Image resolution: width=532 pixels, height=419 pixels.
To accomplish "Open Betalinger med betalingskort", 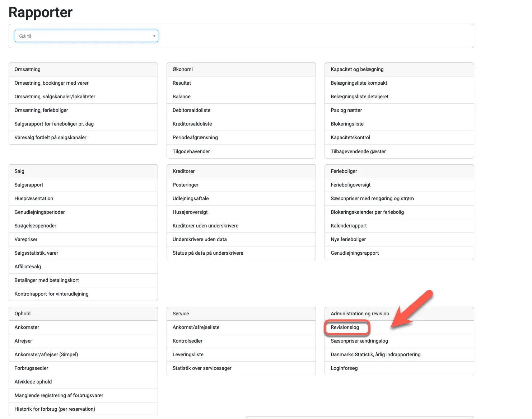I will pyautogui.click(x=47, y=280).
